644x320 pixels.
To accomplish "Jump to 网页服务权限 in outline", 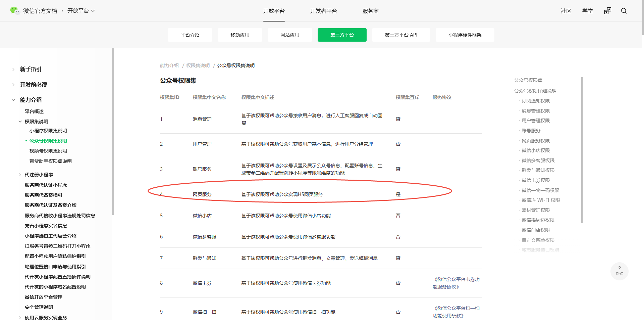I will click(536, 141).
